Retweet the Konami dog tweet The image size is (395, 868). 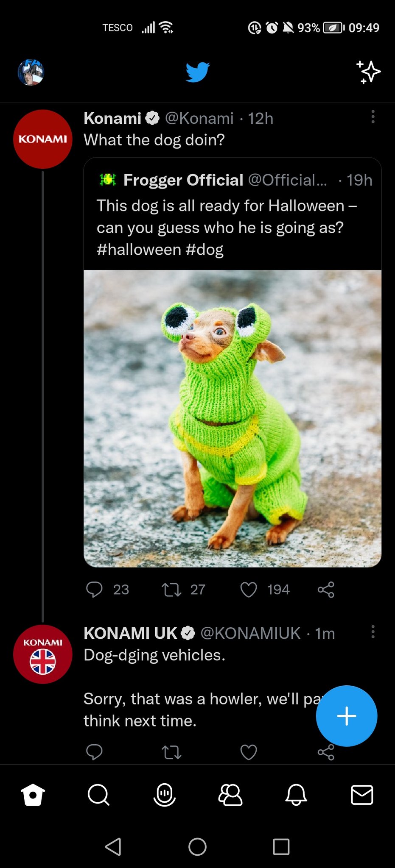172,590
